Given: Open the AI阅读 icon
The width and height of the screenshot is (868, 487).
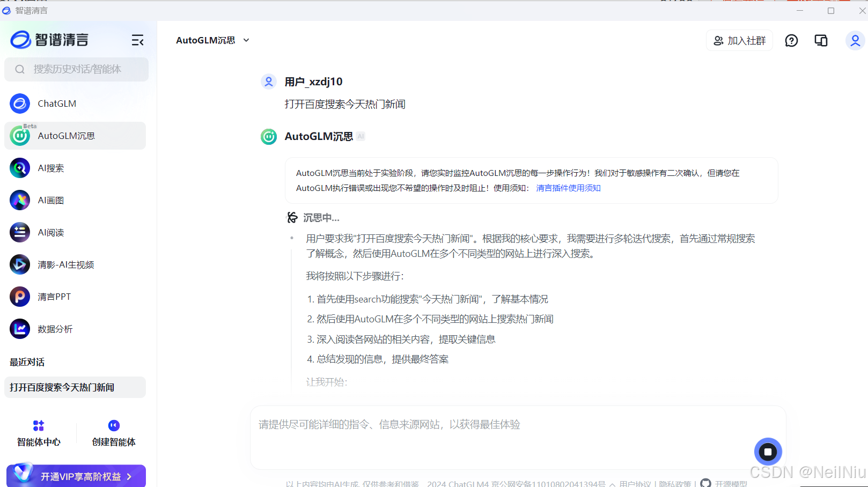Looking at the screenshot, I should (20, 232).
